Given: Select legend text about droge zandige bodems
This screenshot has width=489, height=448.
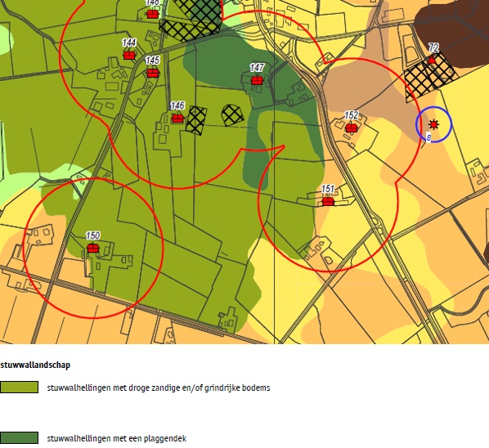Looking at the screenshot, I should (159, 388).
